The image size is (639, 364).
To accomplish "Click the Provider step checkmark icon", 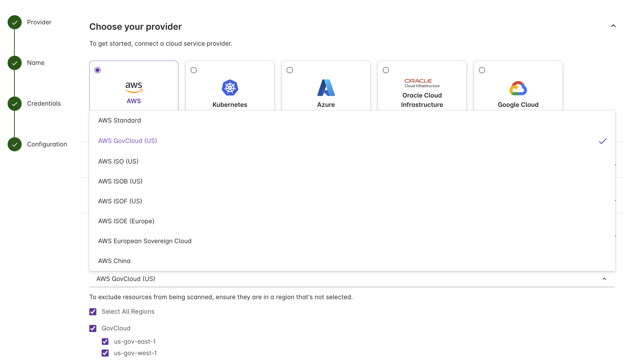I will 14,22.
